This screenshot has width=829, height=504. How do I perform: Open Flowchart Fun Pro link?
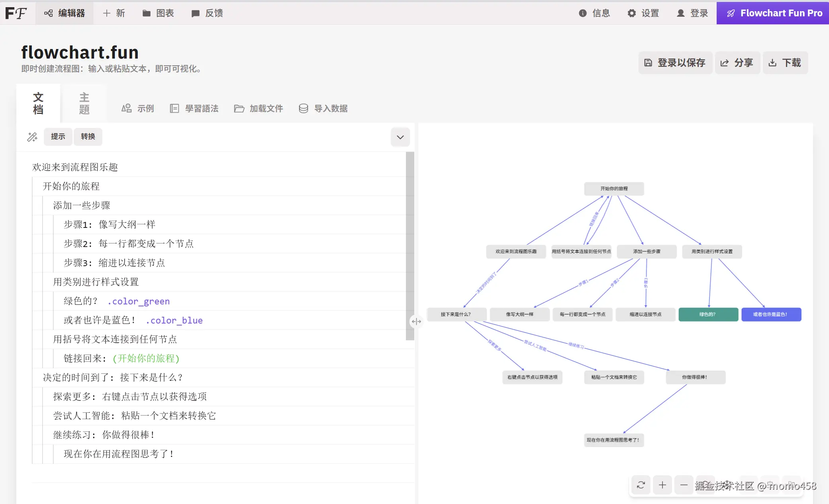pos(772,13)
